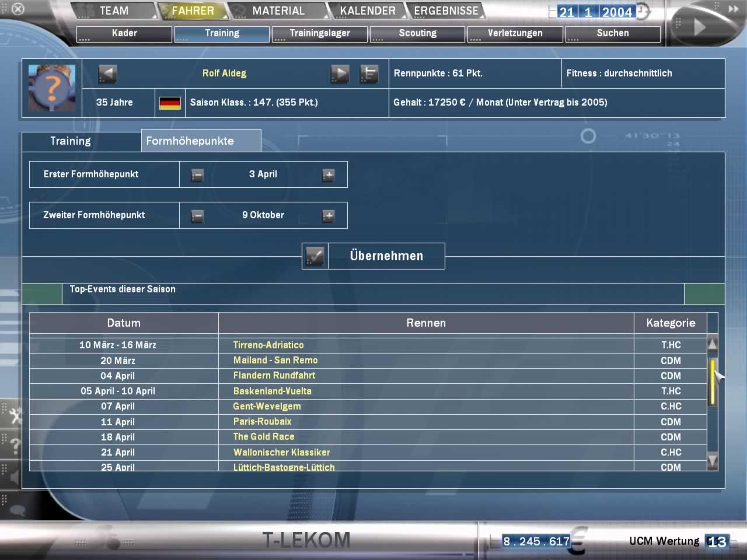Sort by the Datum column header
This screenshot has height=560, width=747.
pos(124,323)
